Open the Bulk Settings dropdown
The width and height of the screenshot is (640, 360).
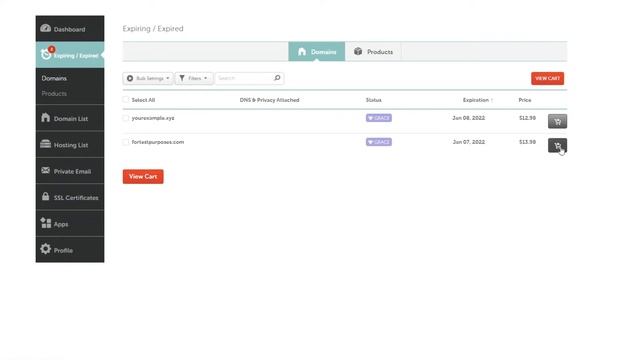(148, 78)
